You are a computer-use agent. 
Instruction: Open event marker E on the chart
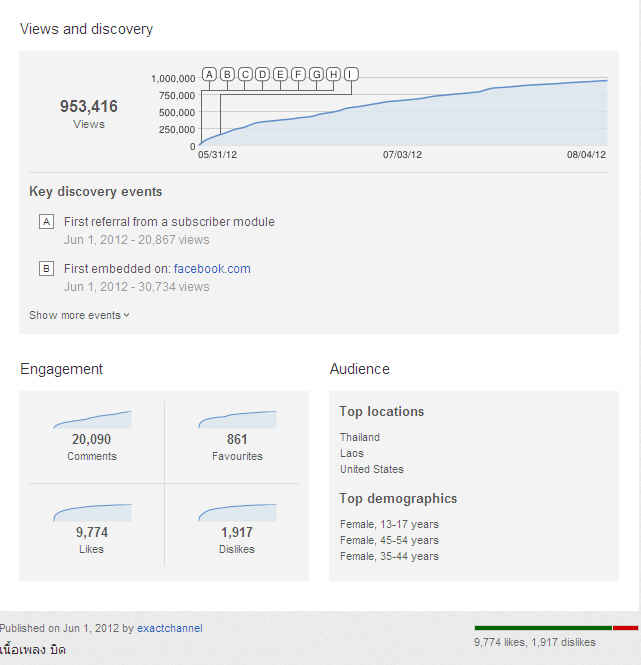[280, 74]
